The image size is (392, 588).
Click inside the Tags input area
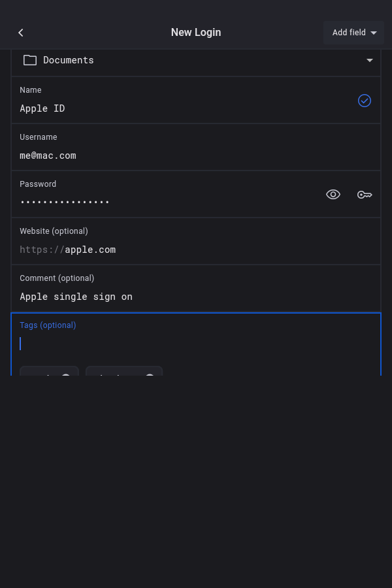(196, 344)
